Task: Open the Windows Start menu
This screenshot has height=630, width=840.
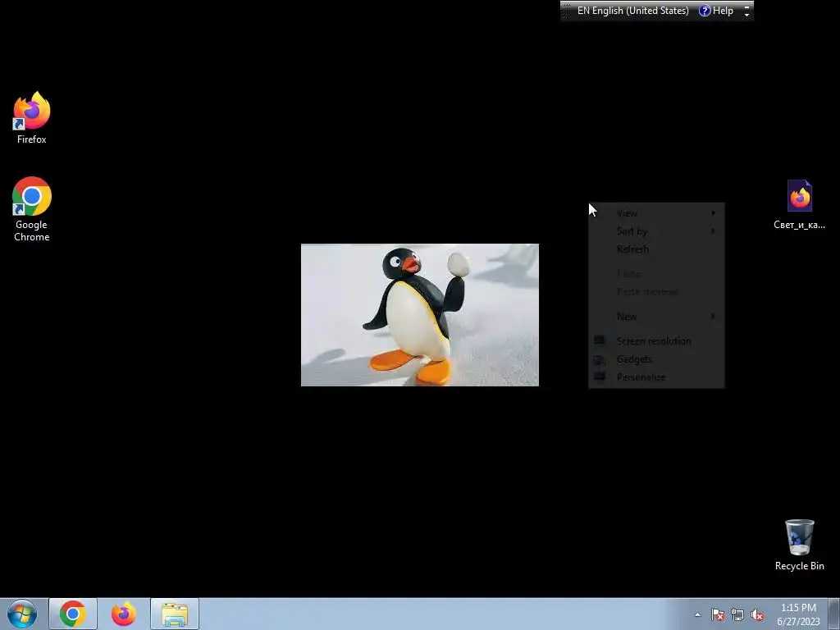Action: point(22,614)
